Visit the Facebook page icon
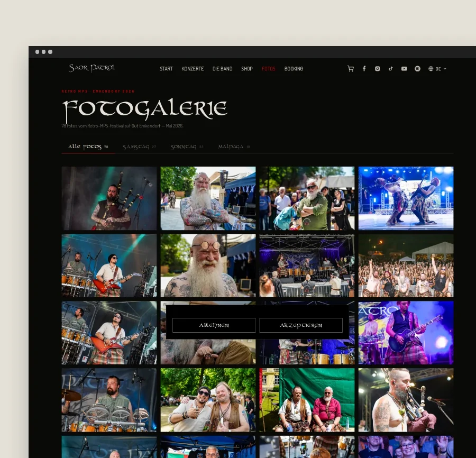476x458 pixels. 364,69
